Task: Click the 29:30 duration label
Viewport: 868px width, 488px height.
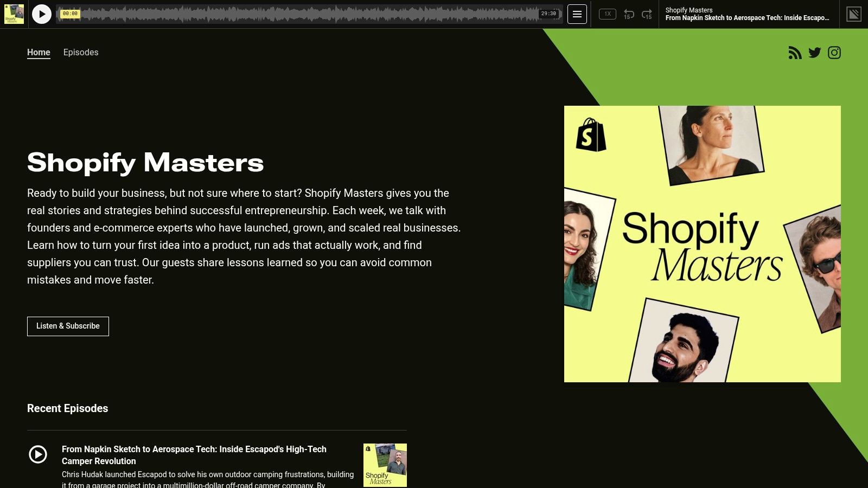Action: pyautogui.click(x=548, y=14)
